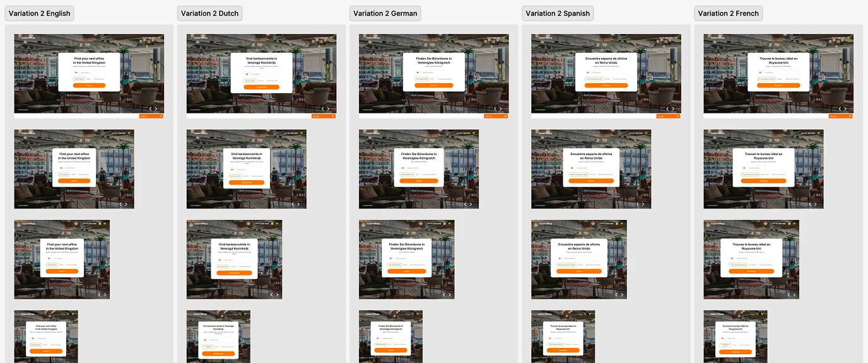Screen dimensions: 868x363
Task: Click next-slide arrow in French first frame
Action: pos(845,109)
